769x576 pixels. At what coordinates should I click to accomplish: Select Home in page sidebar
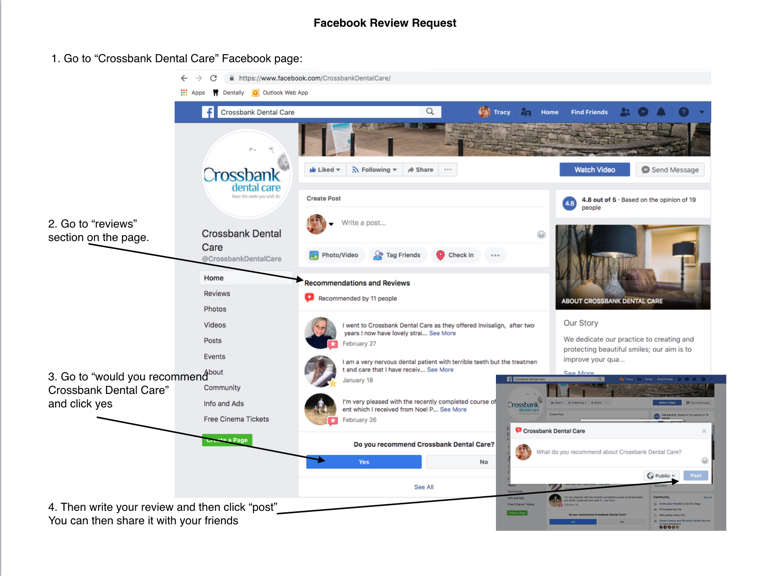click(x=245, y=278)
